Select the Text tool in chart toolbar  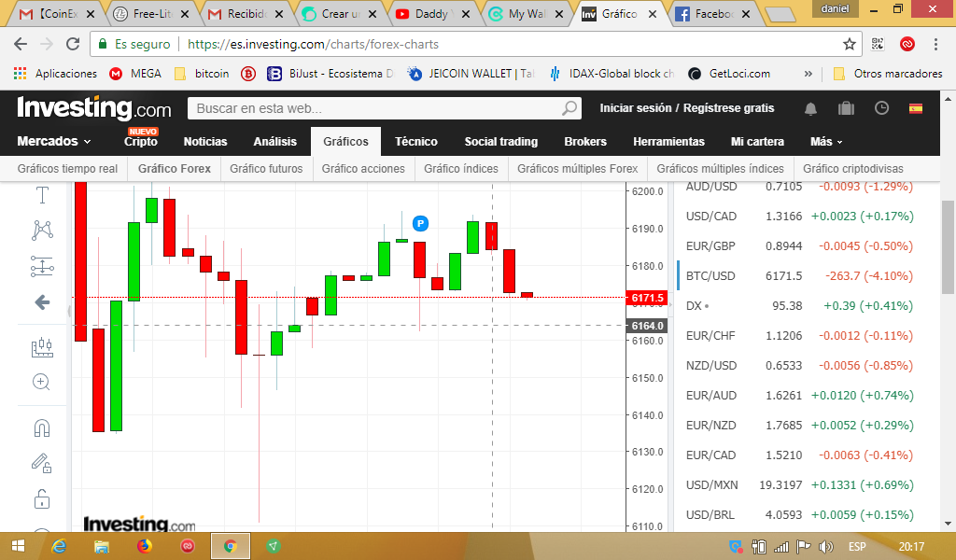coord(42,195)
